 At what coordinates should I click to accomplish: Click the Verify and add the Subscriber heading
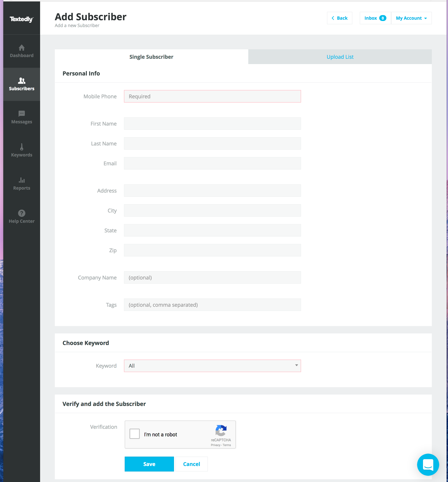tap(104, 404)
